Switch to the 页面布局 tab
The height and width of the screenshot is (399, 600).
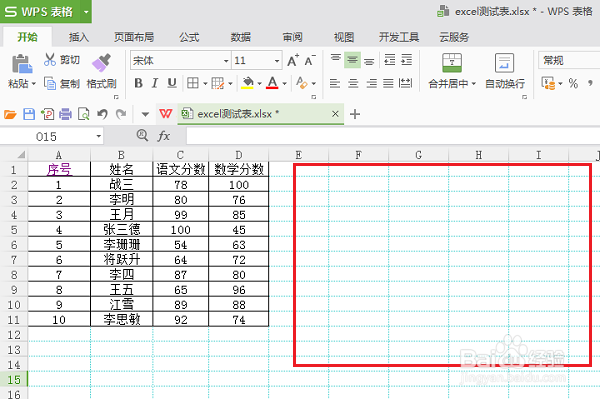point(134,37)
